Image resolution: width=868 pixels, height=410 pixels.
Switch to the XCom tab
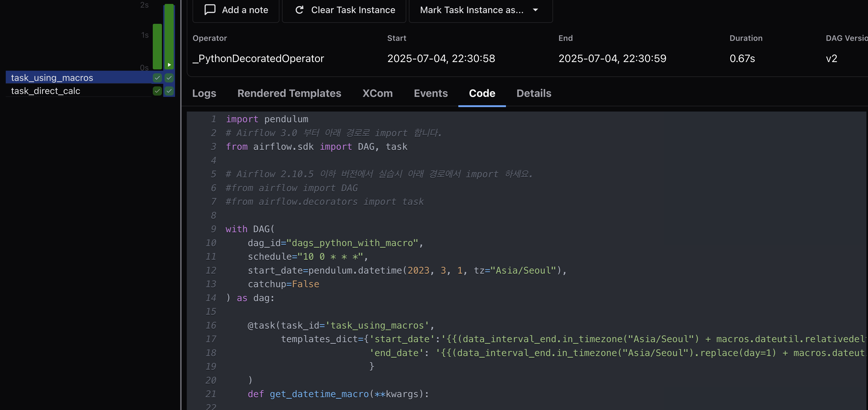pos(377,93)
